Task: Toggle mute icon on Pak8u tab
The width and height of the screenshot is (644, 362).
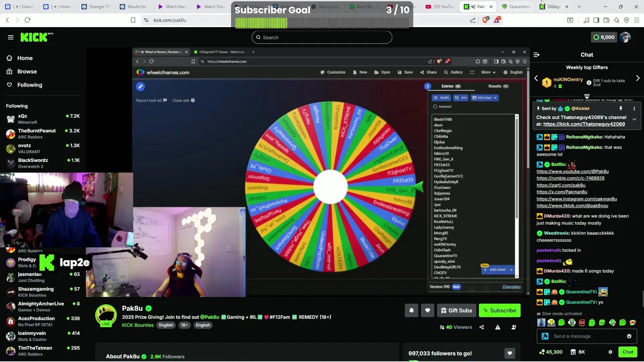Action: tap(473, 7)
